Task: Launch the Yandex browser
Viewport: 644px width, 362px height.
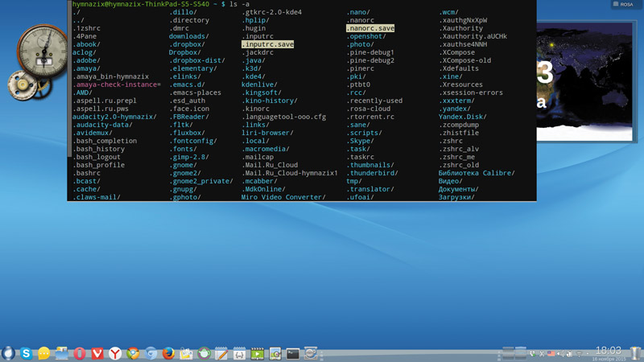Action: click(x=115, y=353)
